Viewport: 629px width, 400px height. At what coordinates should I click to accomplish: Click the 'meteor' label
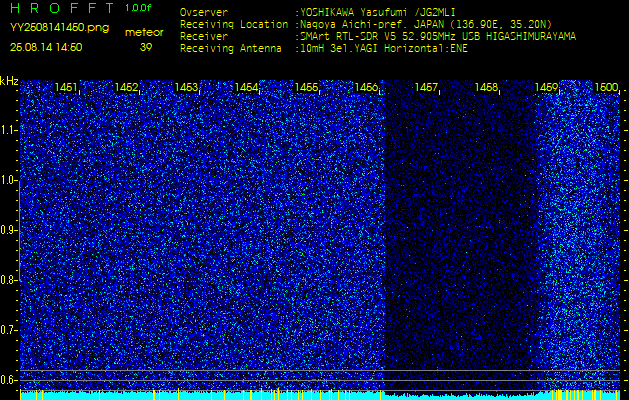coord(144,33)
